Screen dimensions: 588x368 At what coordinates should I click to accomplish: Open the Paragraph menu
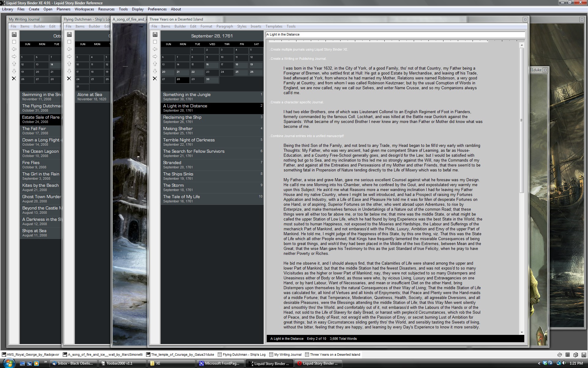[224, 26]
